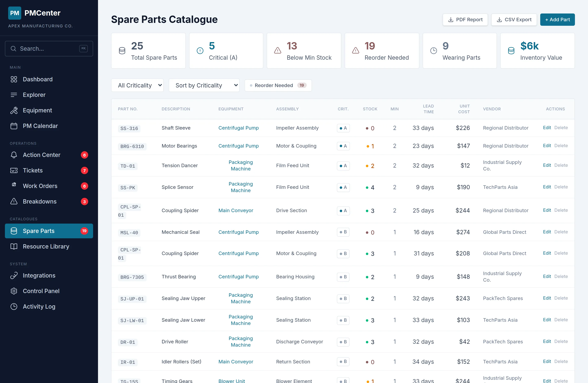Click the Activity Log clock icon
The width and height of the screenshot is (588, 383).
(x=14, y=307)
